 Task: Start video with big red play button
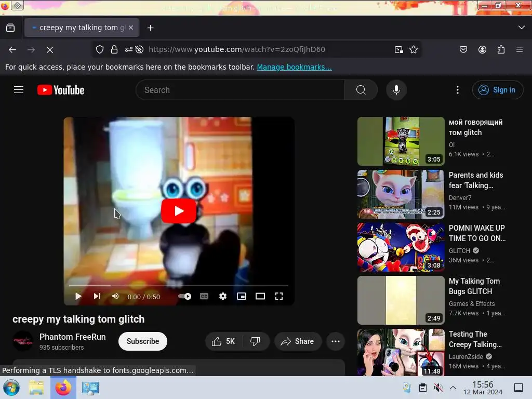click(x=179, y=211)
